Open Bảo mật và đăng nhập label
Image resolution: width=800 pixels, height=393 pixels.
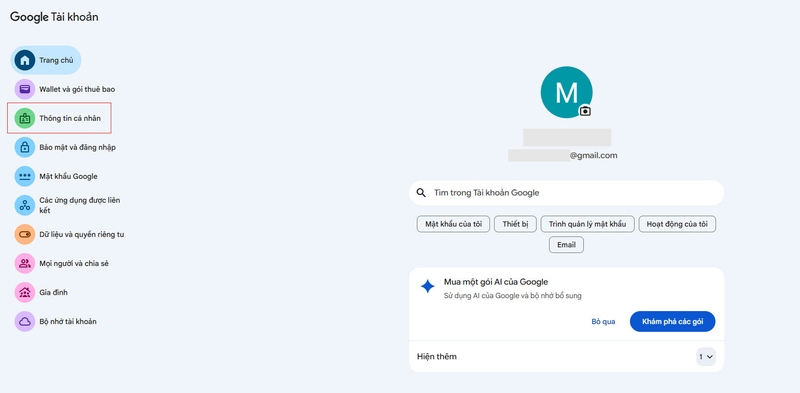tap(78, 148)
